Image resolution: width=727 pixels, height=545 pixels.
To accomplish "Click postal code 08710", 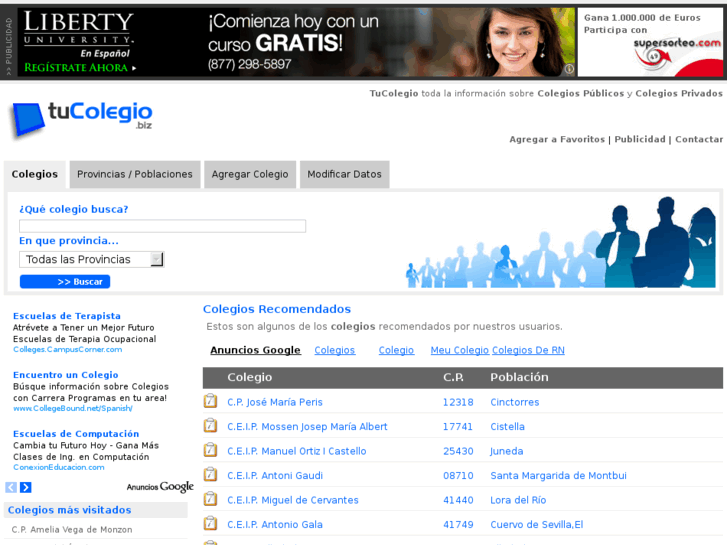I will 458,476.
